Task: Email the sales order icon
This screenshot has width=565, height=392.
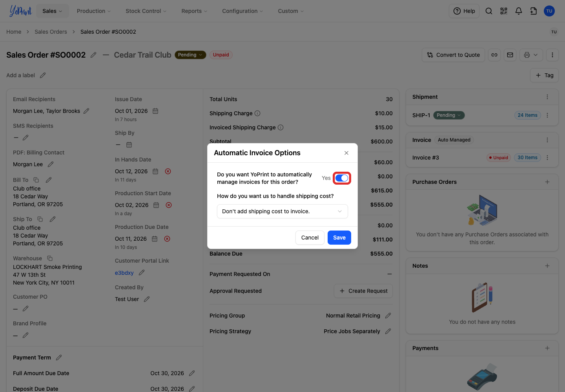Action: pos(510,55)
